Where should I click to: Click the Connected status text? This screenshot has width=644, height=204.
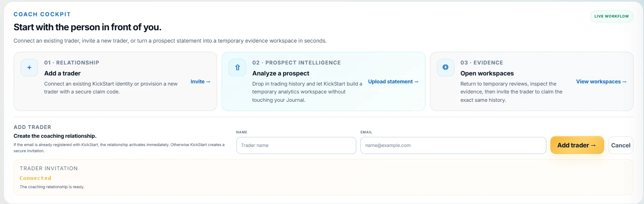tap(35, 178)
